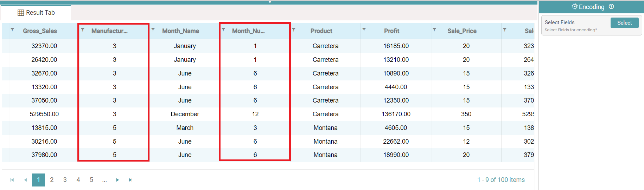Viewport: 644px width, 190px height.
Task: Go to page 2 of results
Action: pos(52,180)
